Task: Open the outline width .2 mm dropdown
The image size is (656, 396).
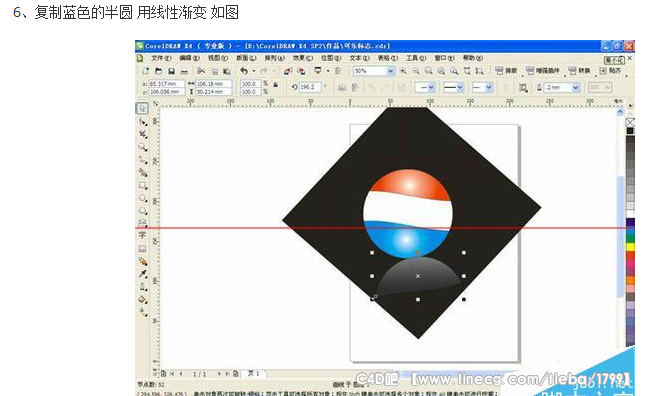Action: pos(576,87)
